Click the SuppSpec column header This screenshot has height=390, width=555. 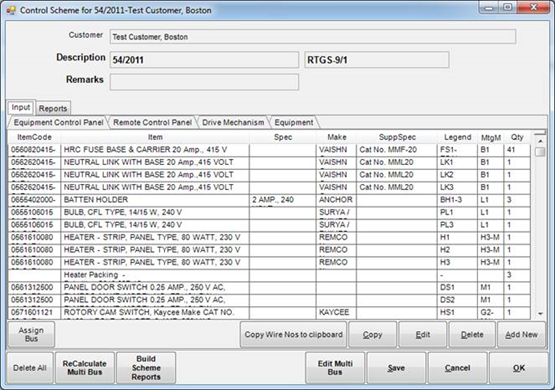(397, 137)
